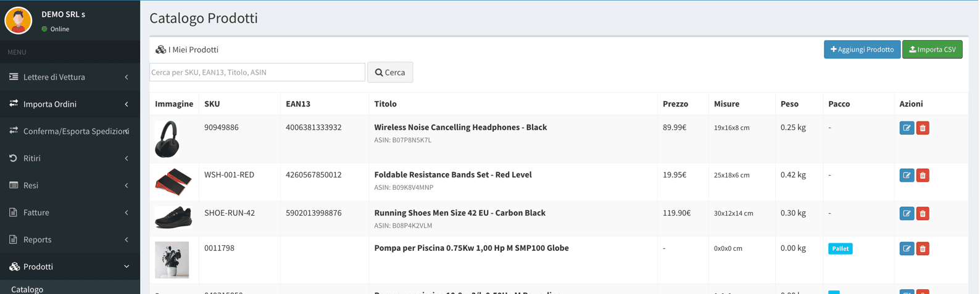Expand the Resi menu chevron

tap(127, 186)
